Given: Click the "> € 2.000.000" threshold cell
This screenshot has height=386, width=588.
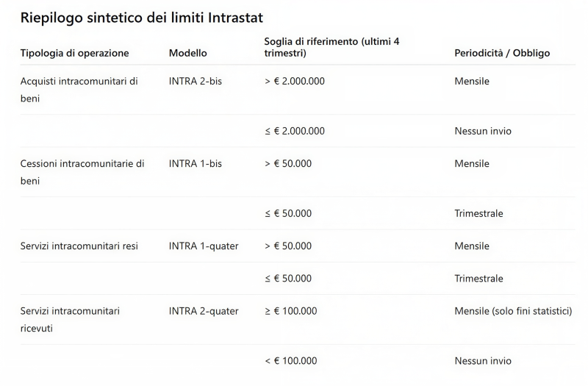Looking at the screenshot, I should coord(294,81).
